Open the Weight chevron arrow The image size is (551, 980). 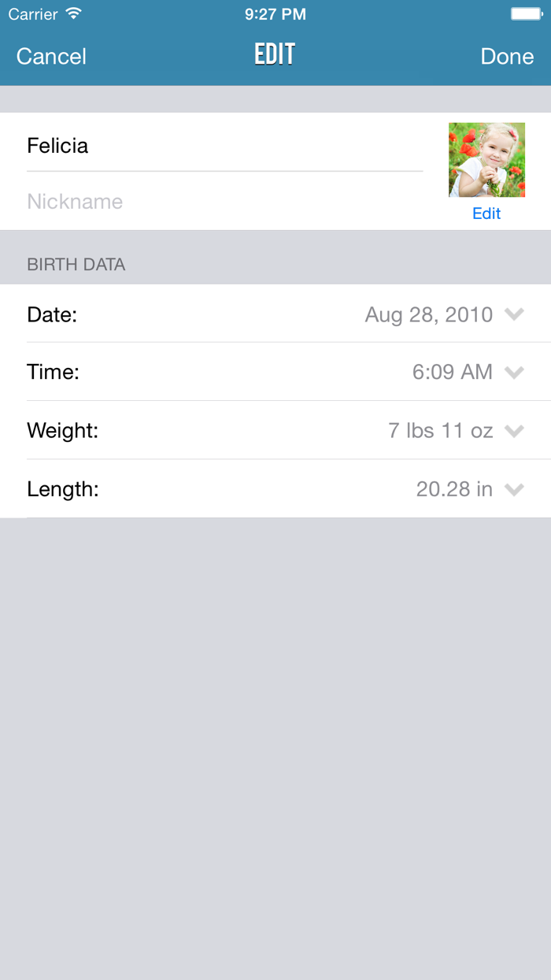point(514,431)
